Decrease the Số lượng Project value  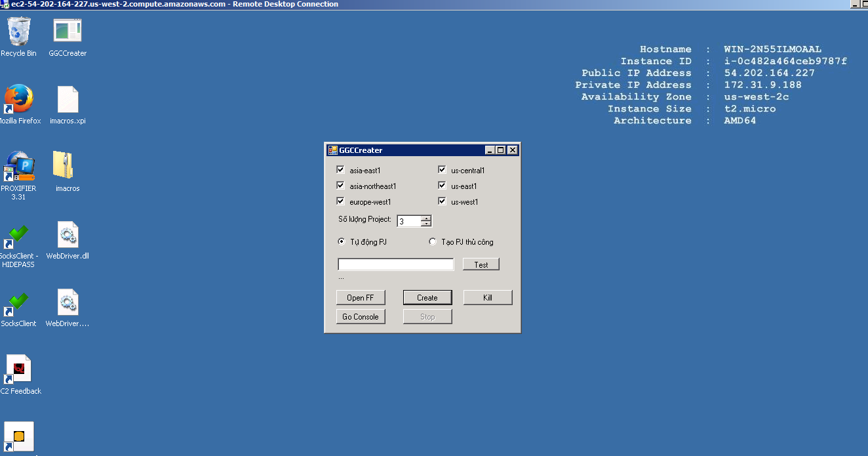tap(425, 224)
